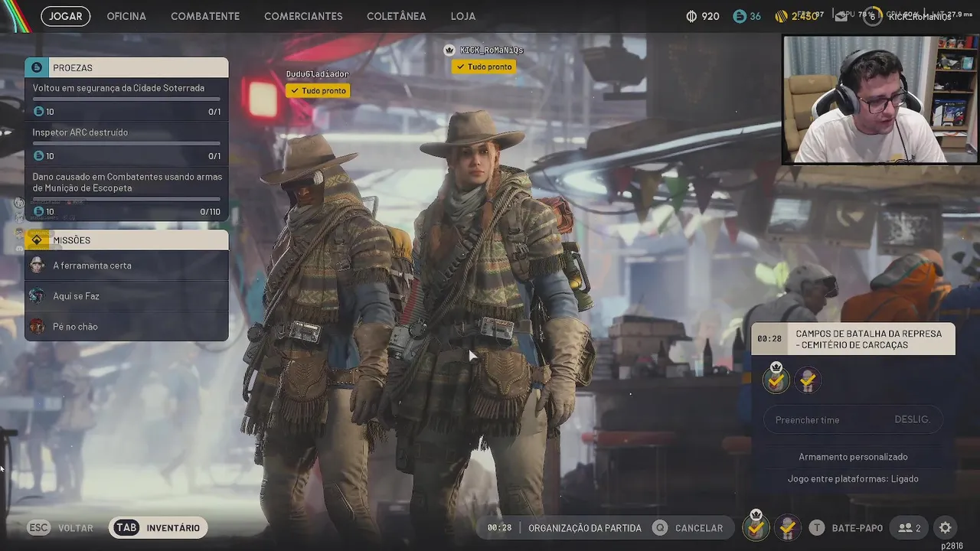Click the progress bar under Inspetor ARC destruído
Image resolution: width=980 pixels, height=551 pixels.
pos(126,143)
